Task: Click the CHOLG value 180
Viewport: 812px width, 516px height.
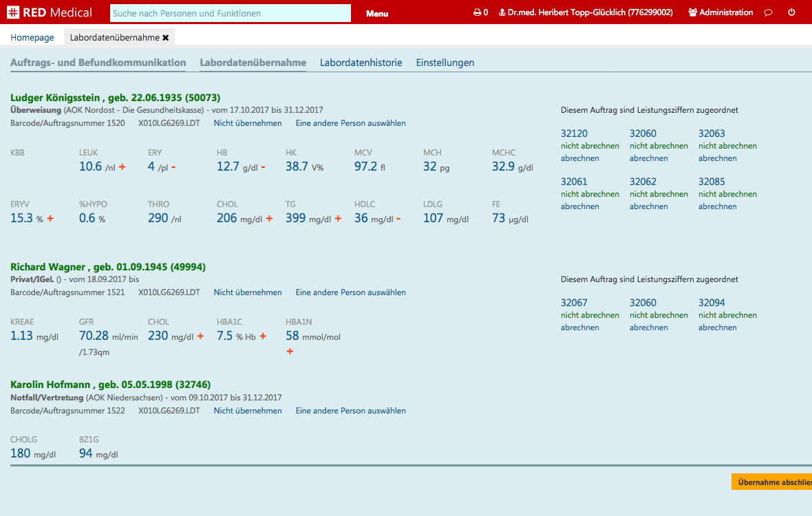Action: [20, 453]
